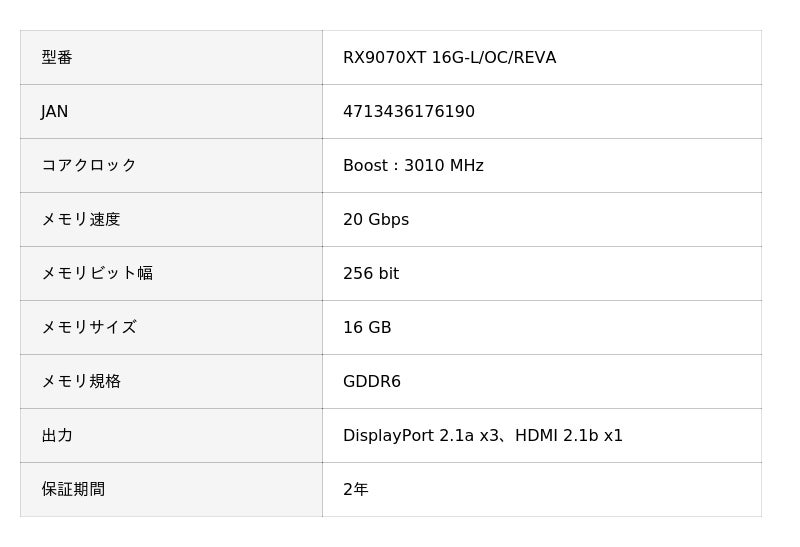Select the 256 bit value
Image resolution: width=800 pixels, height=547 pixels.
click(x=370, y=274)
